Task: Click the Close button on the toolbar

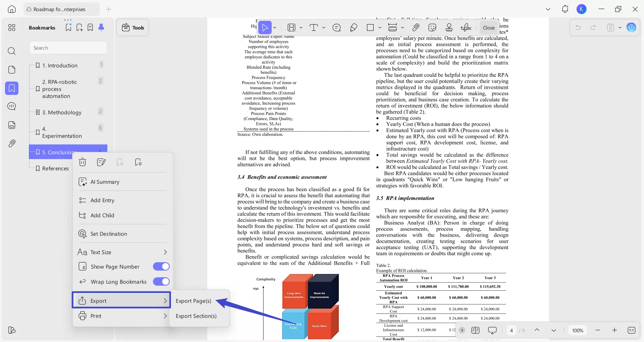Action: tap(489, 27)
